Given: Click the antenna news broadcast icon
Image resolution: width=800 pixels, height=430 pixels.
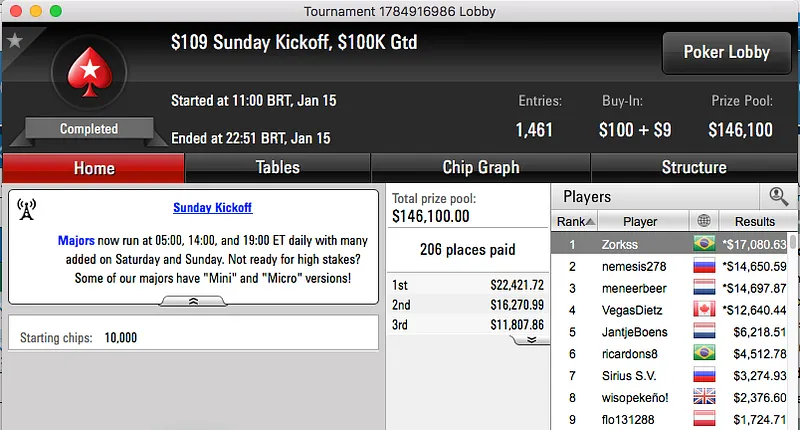Looking at the screenshot, I should click(27, 209).
